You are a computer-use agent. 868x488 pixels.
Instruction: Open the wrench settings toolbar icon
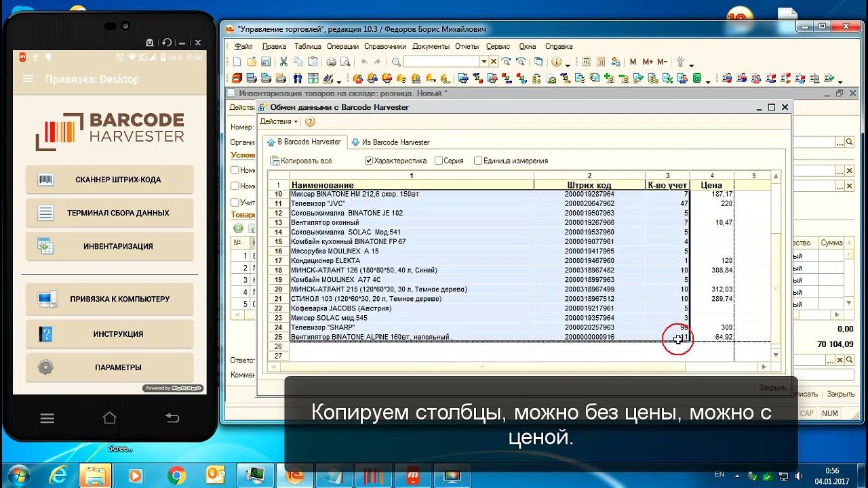point(680,62)
